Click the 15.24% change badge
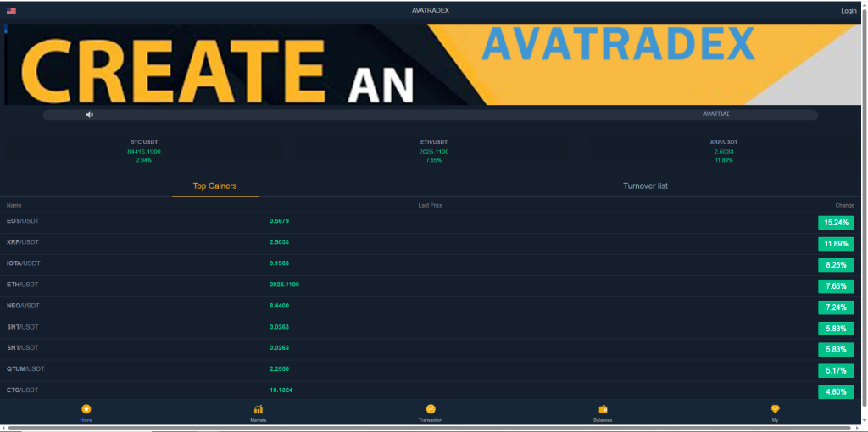The image size is (868, 432). [x=836, y=223]
